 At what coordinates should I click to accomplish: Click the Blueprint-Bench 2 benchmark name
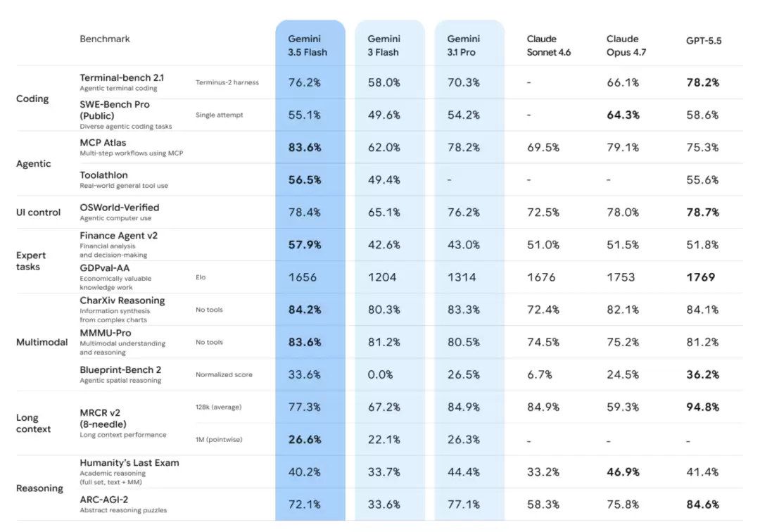tap(120, 369)
